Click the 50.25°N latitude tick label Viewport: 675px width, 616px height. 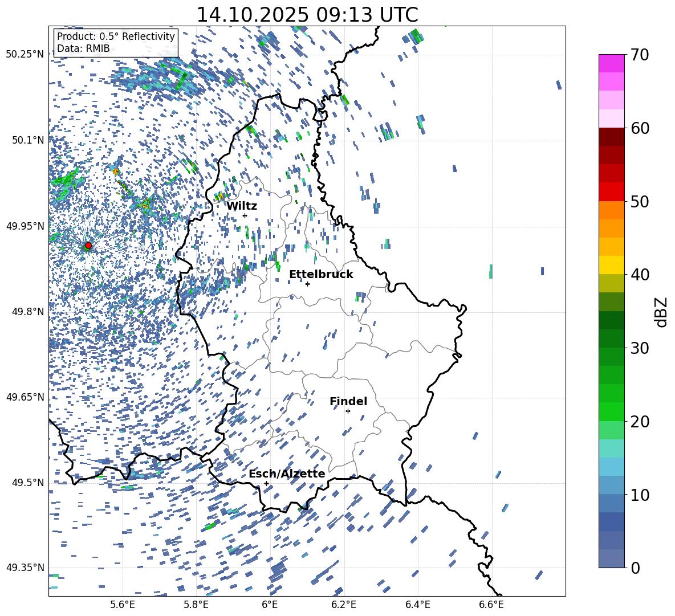(25, 54)
